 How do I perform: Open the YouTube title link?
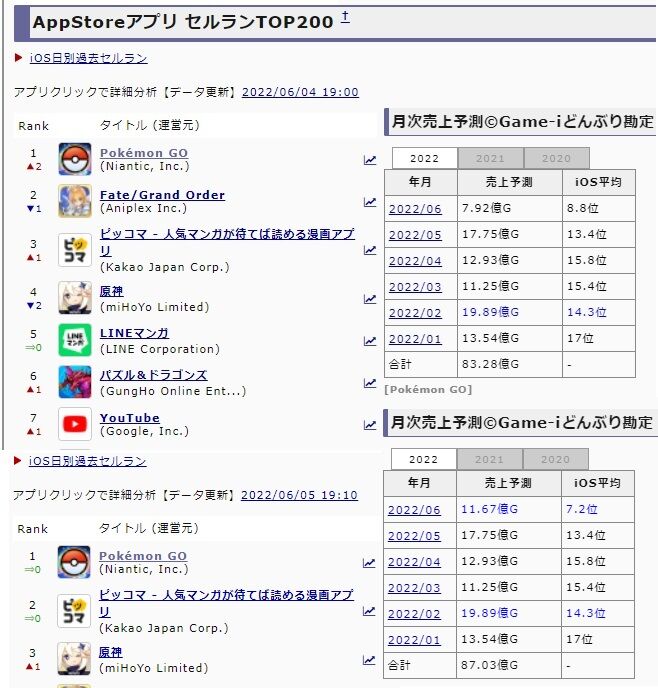[130, 418]
